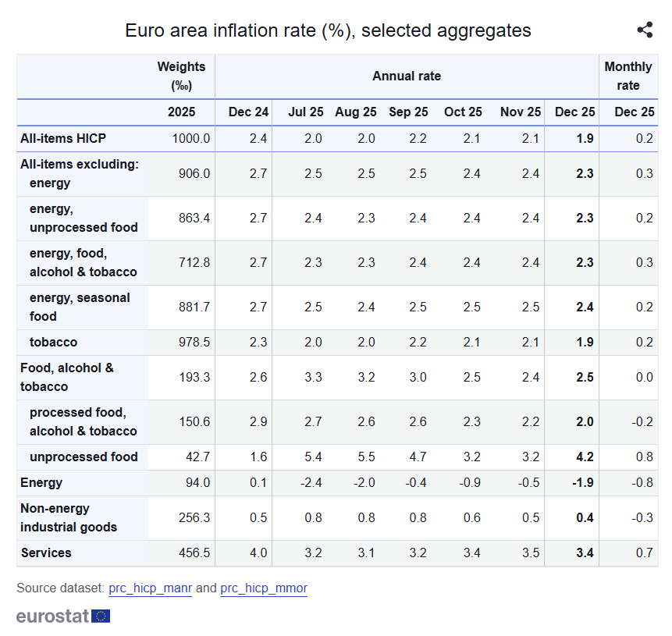Open the prc_hicp_mmor dataset link

tap(264, 588)
